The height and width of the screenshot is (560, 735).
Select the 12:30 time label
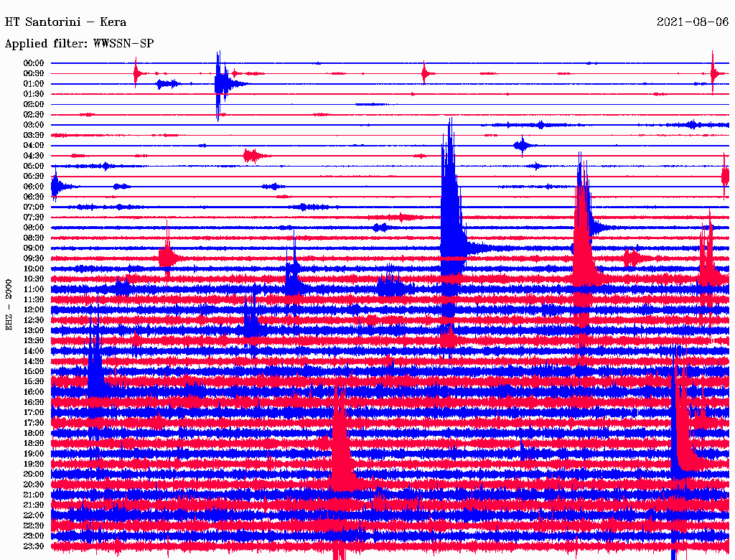coord(34,320)
